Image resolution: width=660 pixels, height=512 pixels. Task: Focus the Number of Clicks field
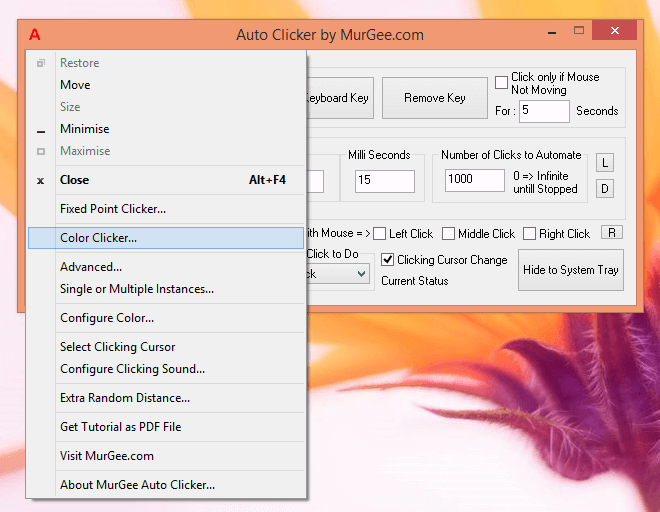point(475,180)
